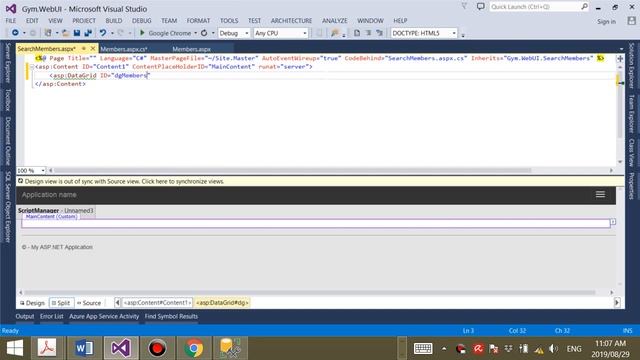
Task: Click the account avatar icon
Action: (631, 21)
